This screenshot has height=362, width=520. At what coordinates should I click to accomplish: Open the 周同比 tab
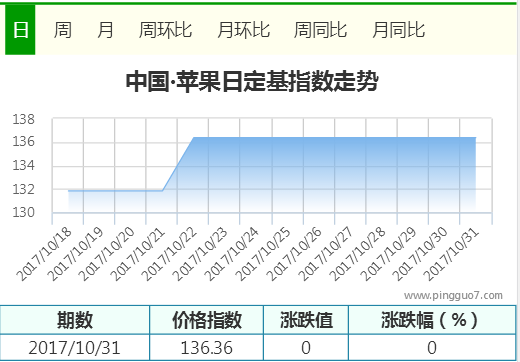[320, 30]
